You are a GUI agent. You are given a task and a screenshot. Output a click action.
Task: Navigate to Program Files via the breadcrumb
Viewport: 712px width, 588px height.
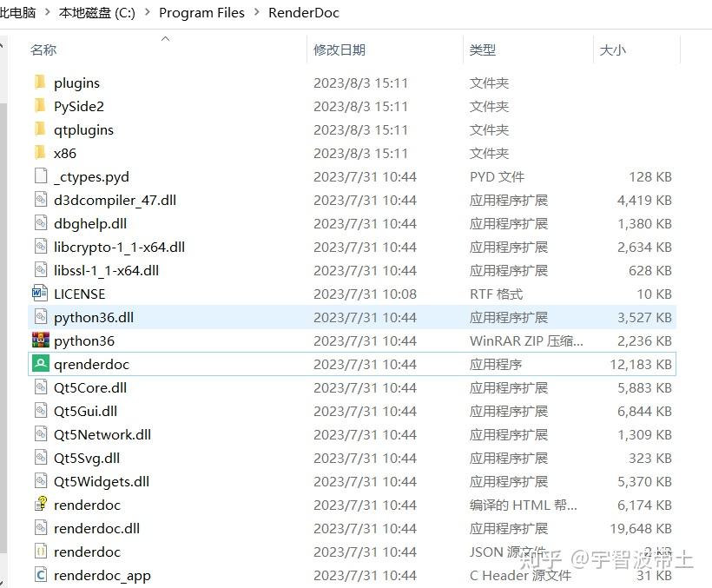tap(201, 13)
